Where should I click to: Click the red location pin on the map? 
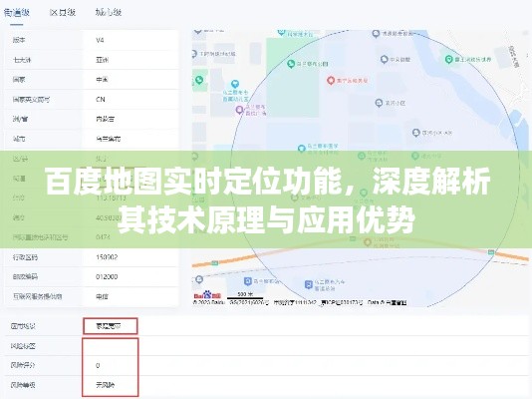pos(331,81)
